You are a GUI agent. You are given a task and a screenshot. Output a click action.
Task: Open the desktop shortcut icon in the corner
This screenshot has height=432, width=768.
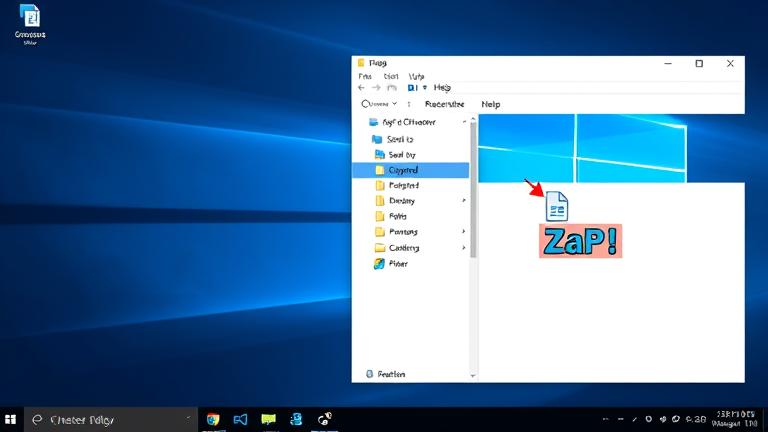click(30, 24)
